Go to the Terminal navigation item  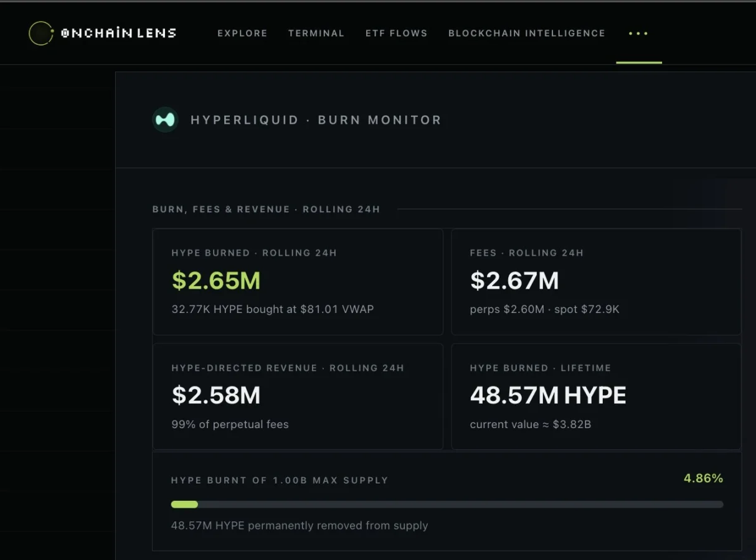(x=316, y=34)
